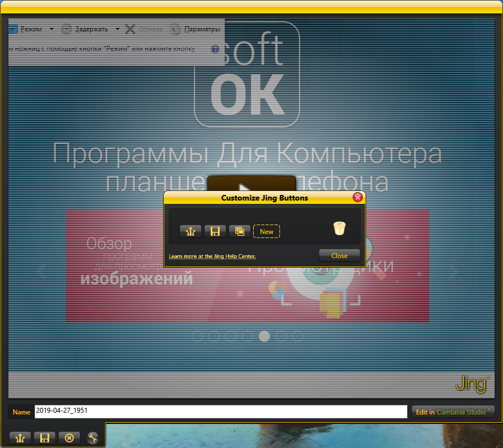
Task: Click the carousel previous arrow
Action: 41,272
